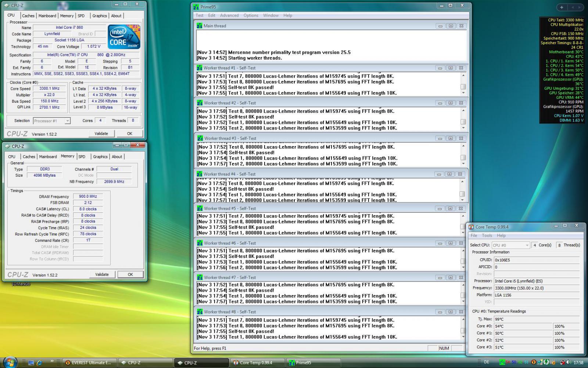Open the Select CPU dropdown in Core Temp
This screenshot has width=588, height=368.
[x=511, y=245]
